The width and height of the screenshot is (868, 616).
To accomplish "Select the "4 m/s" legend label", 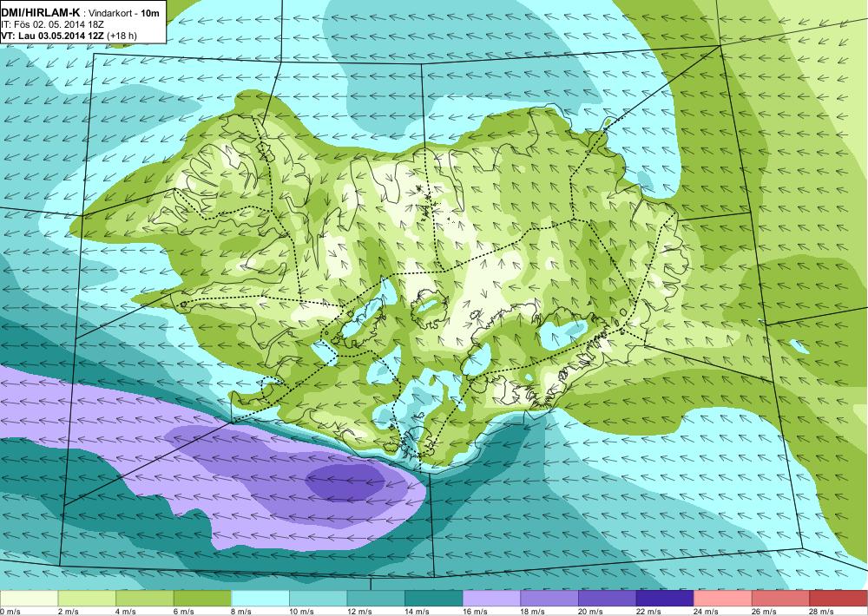I will [126, 612].
